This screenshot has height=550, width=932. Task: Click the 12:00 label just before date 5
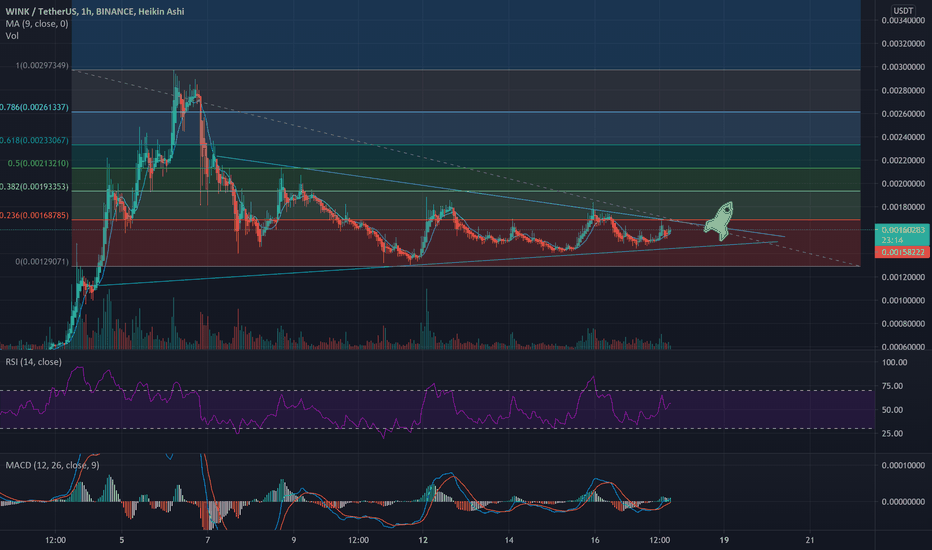(x=55, y=540)
